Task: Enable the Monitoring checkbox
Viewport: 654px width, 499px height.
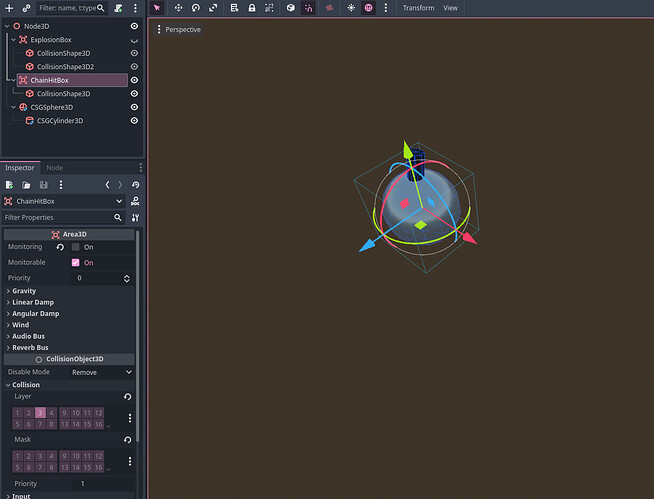Action: click(x=75, y=247)
